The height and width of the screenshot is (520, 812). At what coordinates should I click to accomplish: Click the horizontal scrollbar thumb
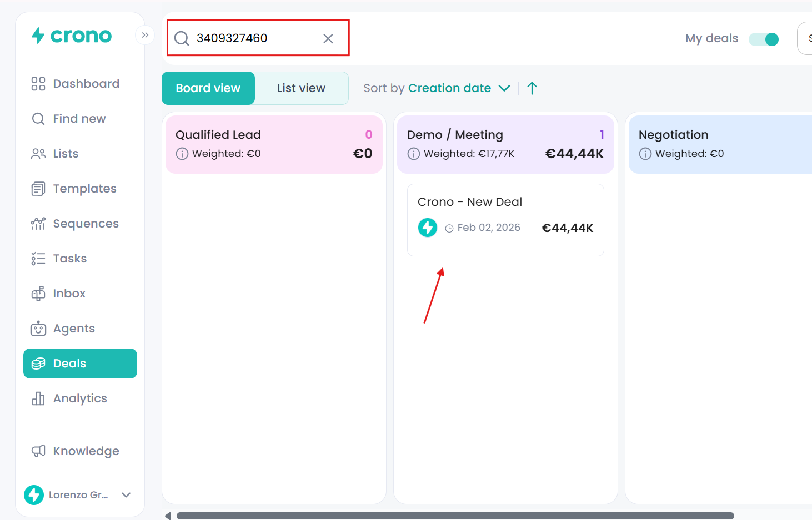point(455,516)
